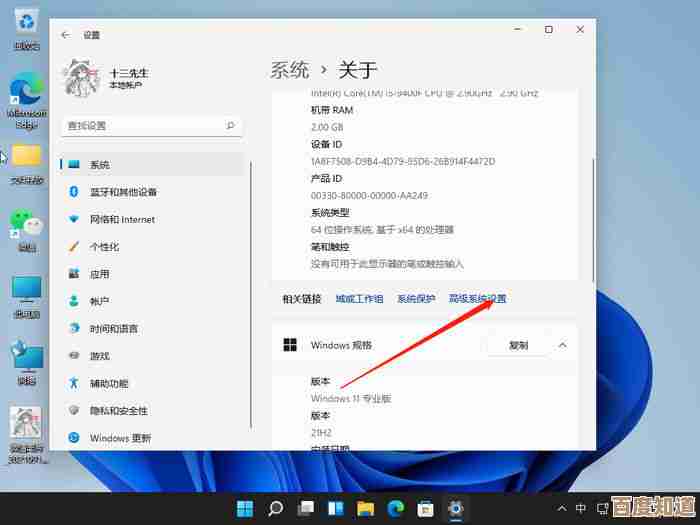Screen dimensions: 700x525
Task: Select 帐户 in the settings sidebar
Action: (x=99, y=301)
